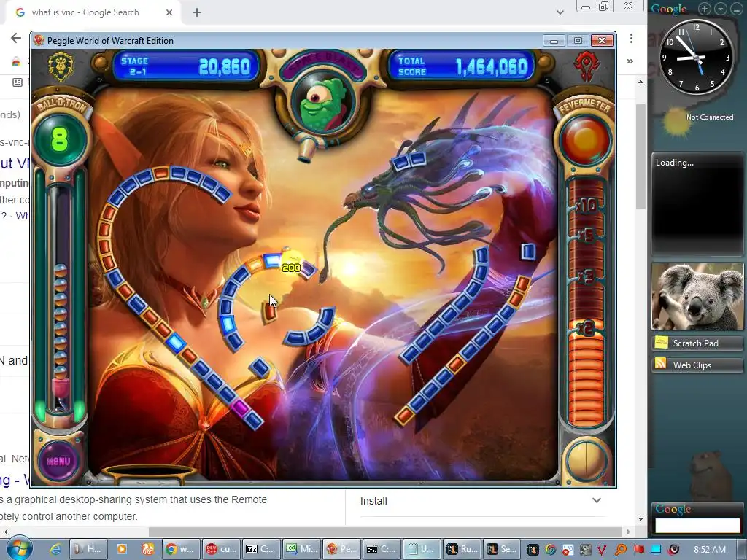Open the Windows Start orb

pos(19,548)
